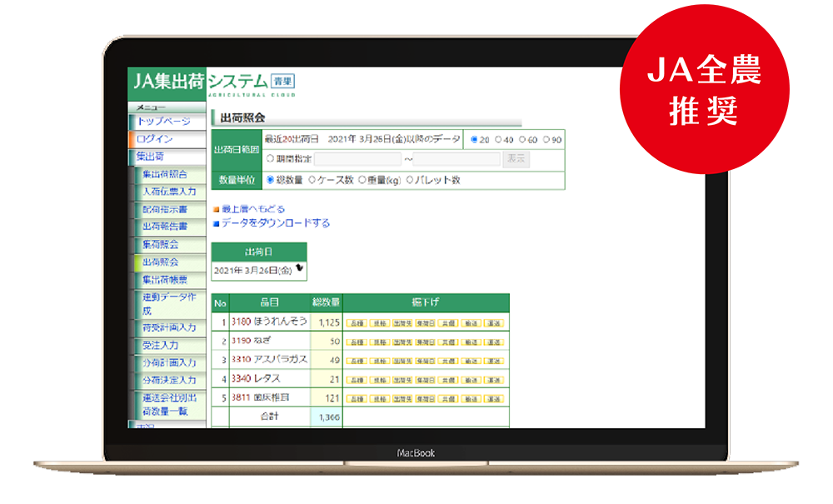This screenshot has width=833, height=504.
Task: Click the 表示 button
Action: tap(516, 159)
